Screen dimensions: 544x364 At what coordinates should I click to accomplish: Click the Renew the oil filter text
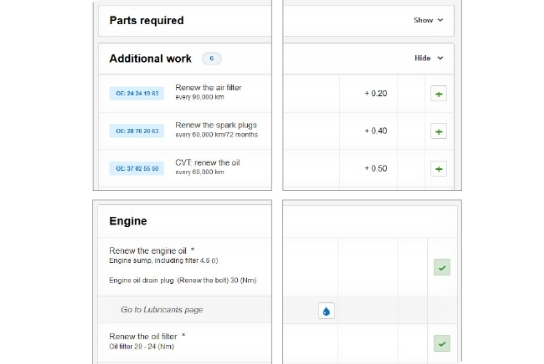(143, 336)
